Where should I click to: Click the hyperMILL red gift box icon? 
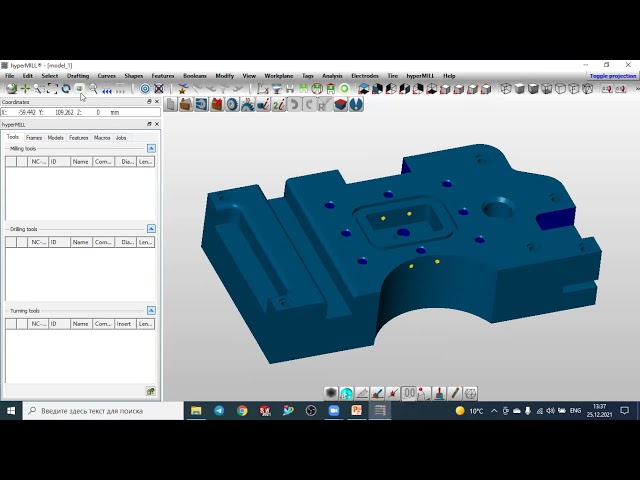[217, 104]
